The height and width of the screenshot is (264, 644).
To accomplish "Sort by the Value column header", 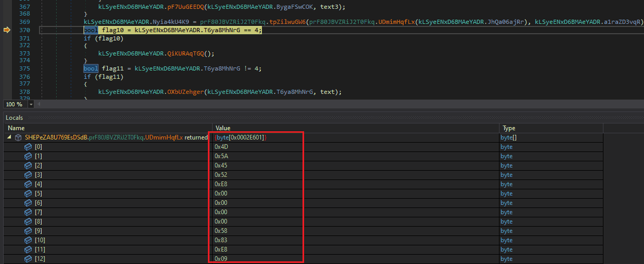I will pos(356,128).
